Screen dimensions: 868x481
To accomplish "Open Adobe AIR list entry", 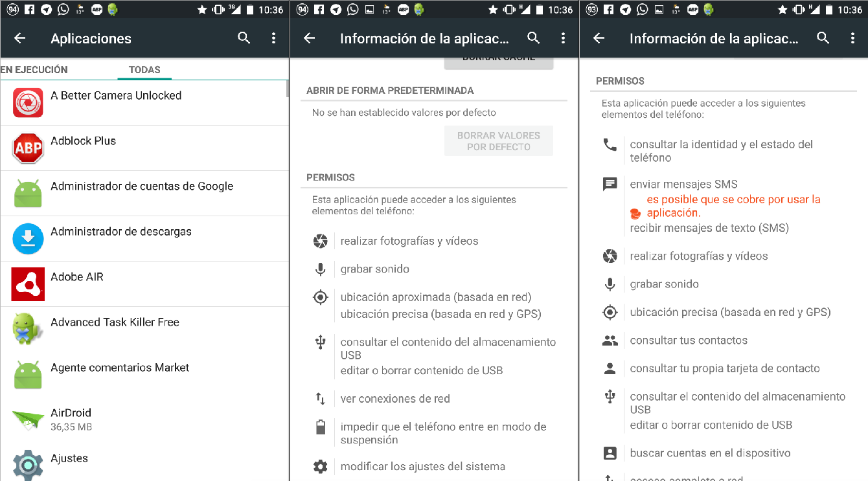I will (144, 284).
